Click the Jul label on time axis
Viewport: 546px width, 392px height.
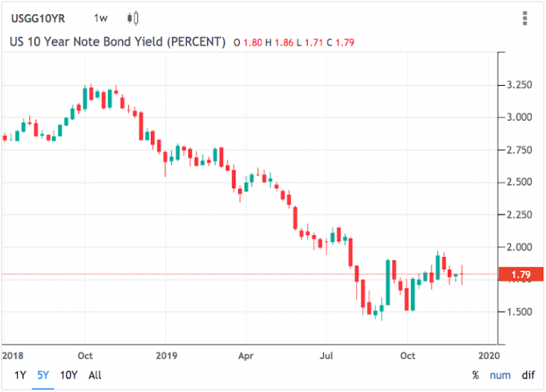[x=326, y=354]
